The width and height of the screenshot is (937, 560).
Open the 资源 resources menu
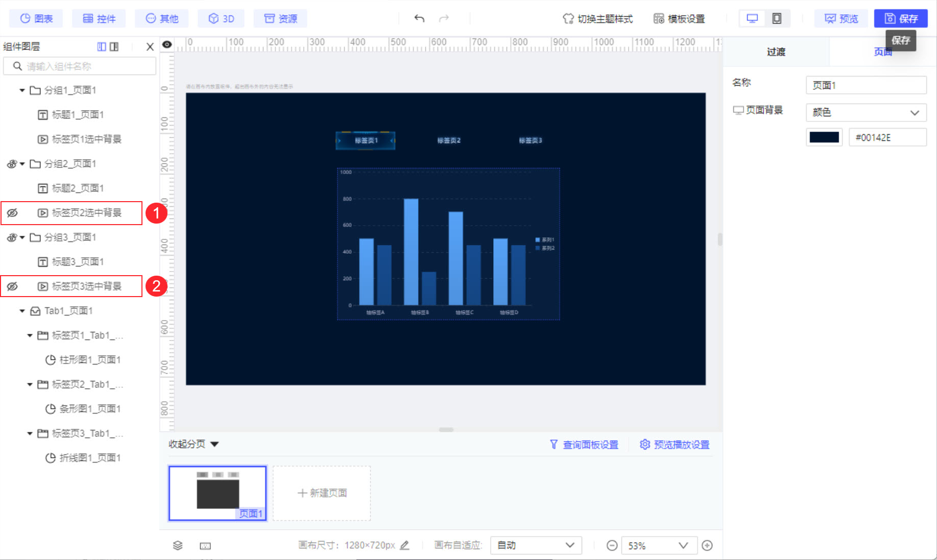[280, 18]
